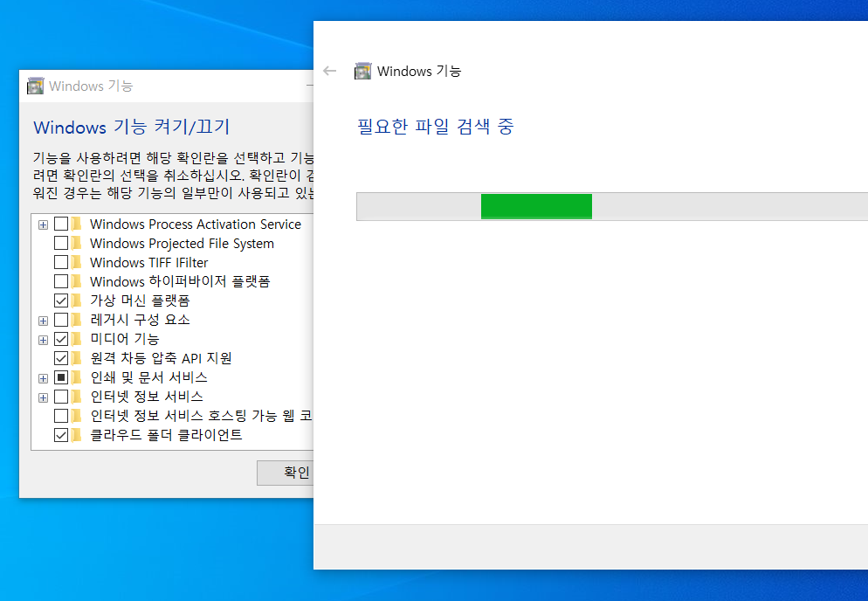
Task: Click folder icon beside 클라우드 폴더 클라이언트
Action: [x=76, y=434]
